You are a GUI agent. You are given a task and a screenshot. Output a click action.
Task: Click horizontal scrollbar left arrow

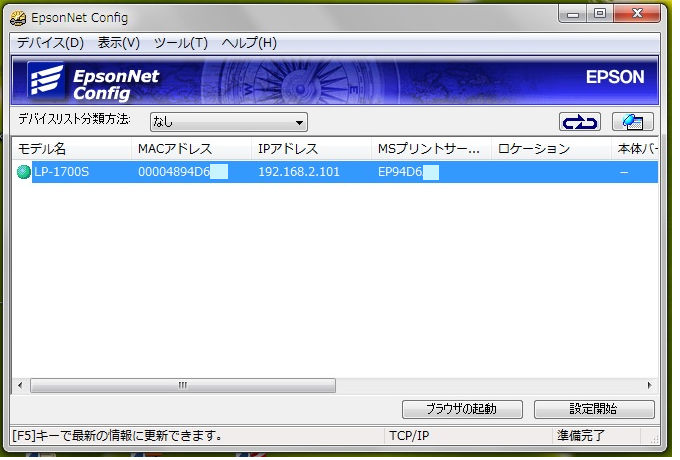[x=20, y=385]
